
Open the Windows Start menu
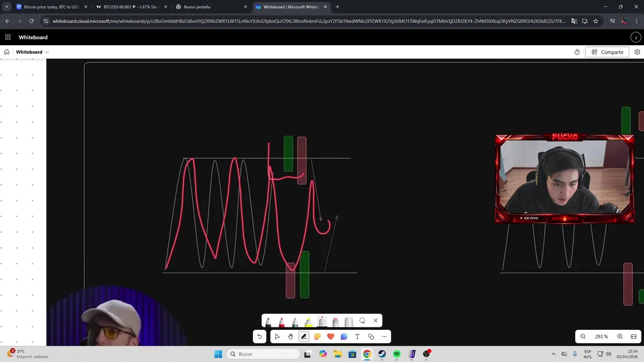pos(218,354)
